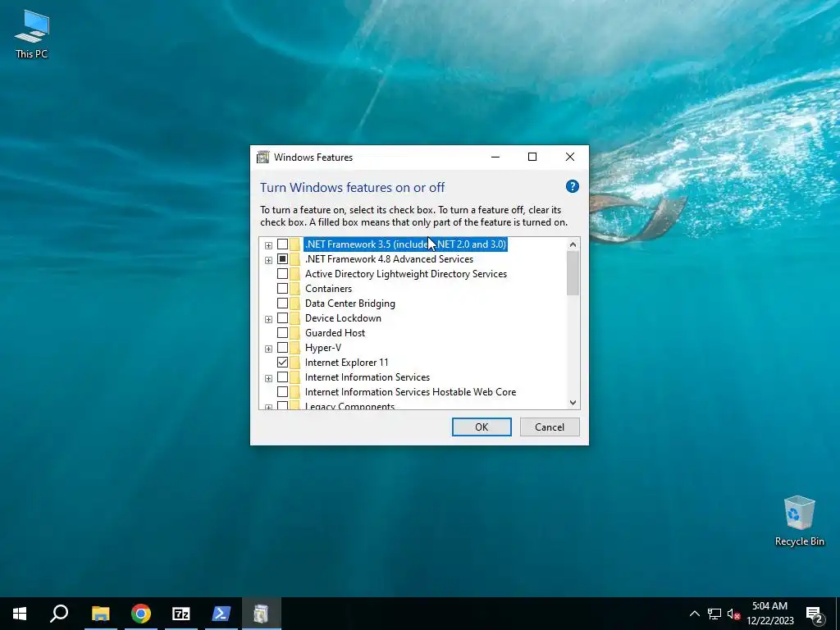Enable the Device Lockdown checkbox
The height and width of the screenshot is (630, 840).
tap(282, 318)
